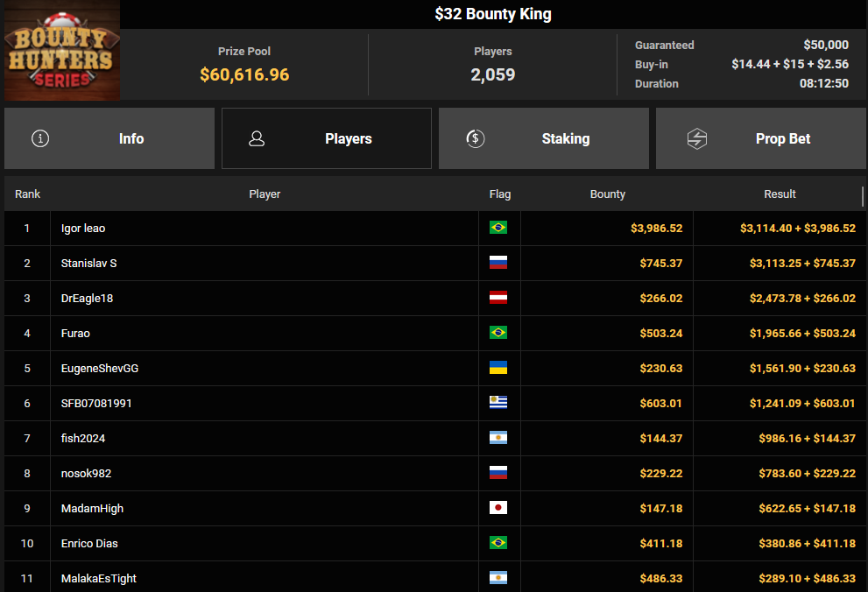
Task: Click the scrollbar thumb beside the Result header
Action: pyautogui.click(x=863, y=196)
